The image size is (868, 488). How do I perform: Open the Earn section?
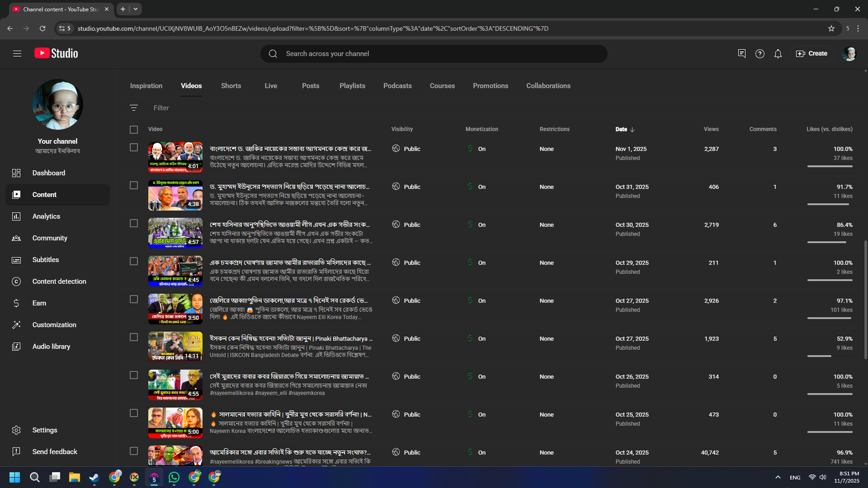pyautogui.click(x=39, y=303)
